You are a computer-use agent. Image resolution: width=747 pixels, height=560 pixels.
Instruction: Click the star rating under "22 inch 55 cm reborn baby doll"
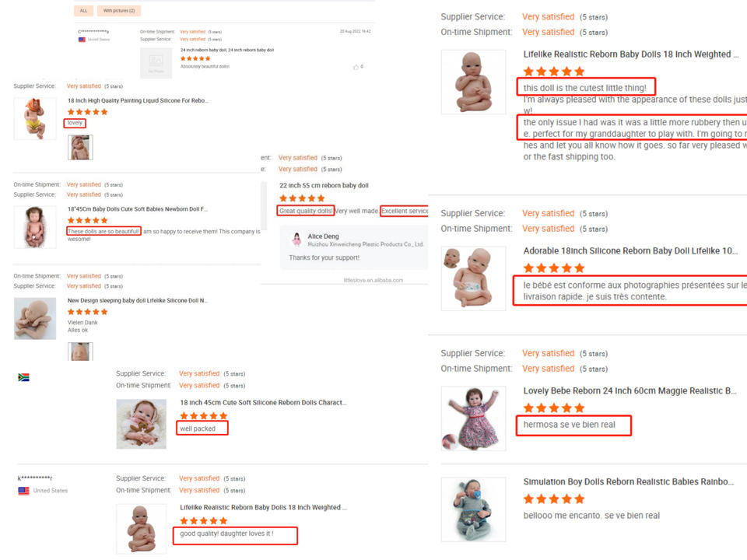coord(302,198)
